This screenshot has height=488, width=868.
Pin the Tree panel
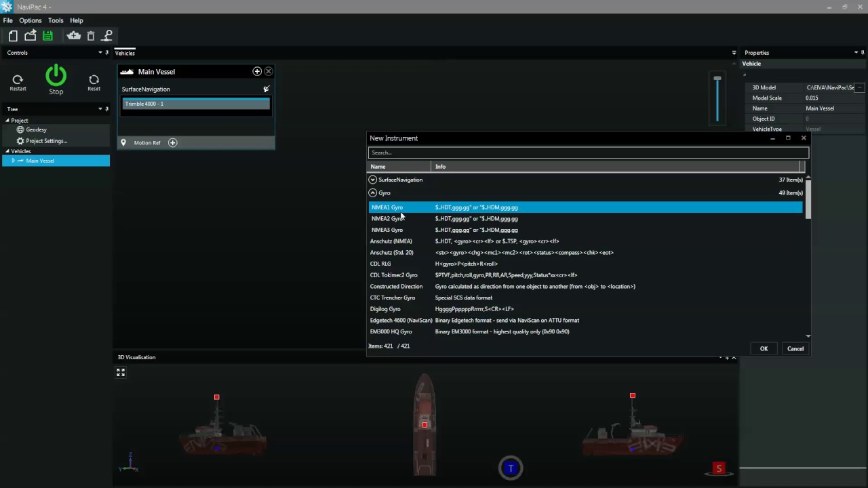click(x=107, y=108)
